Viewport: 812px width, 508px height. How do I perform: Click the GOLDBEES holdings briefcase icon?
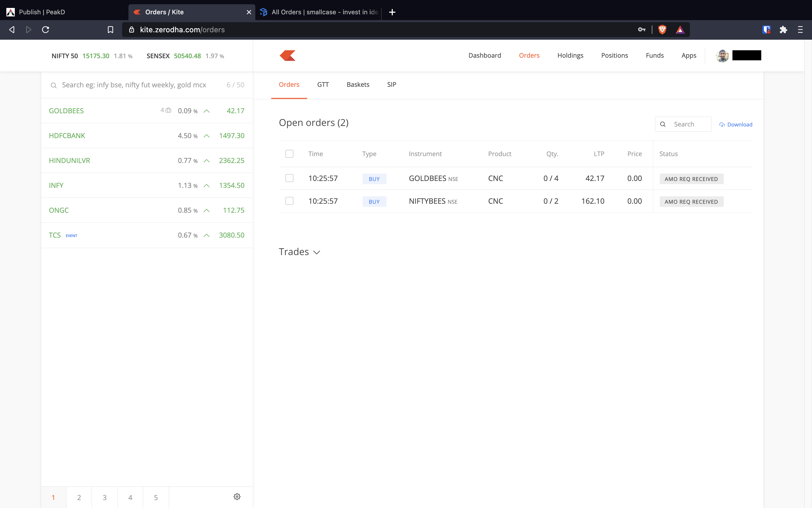pyautogui.click(x=168, y=110)
